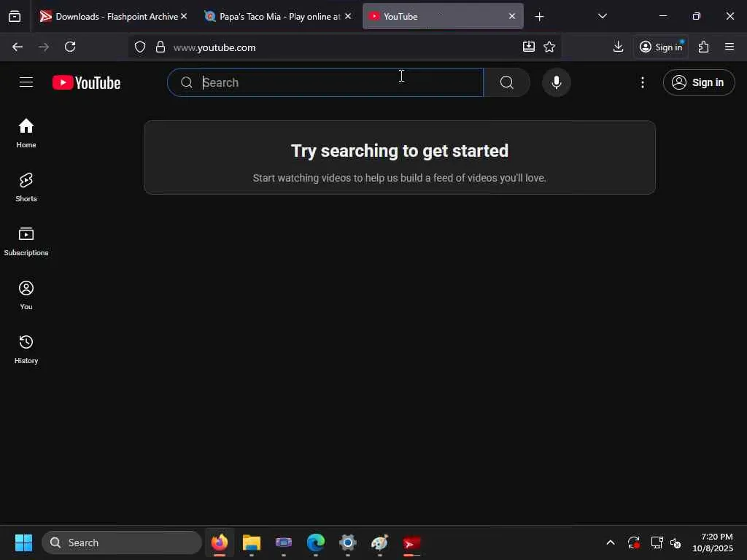The image size is (747, 560).
Task: Close the Papa's Taco Mia tab
Action: pos(348,16)
